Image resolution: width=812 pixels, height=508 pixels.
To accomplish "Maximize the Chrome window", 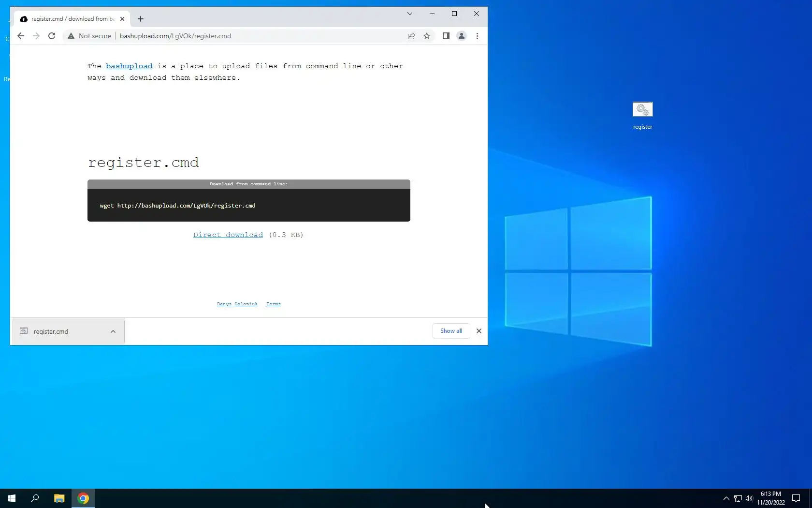I will click(x=454, y=14).
